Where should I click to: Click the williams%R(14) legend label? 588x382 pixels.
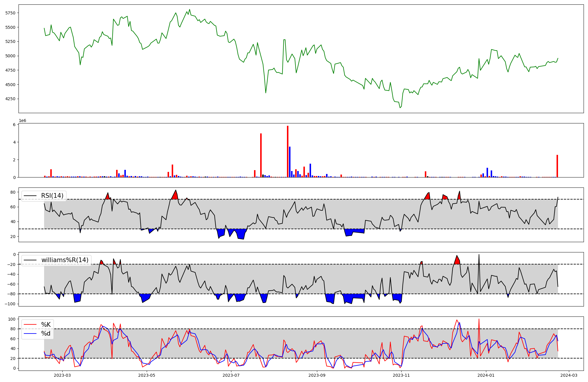65,260
